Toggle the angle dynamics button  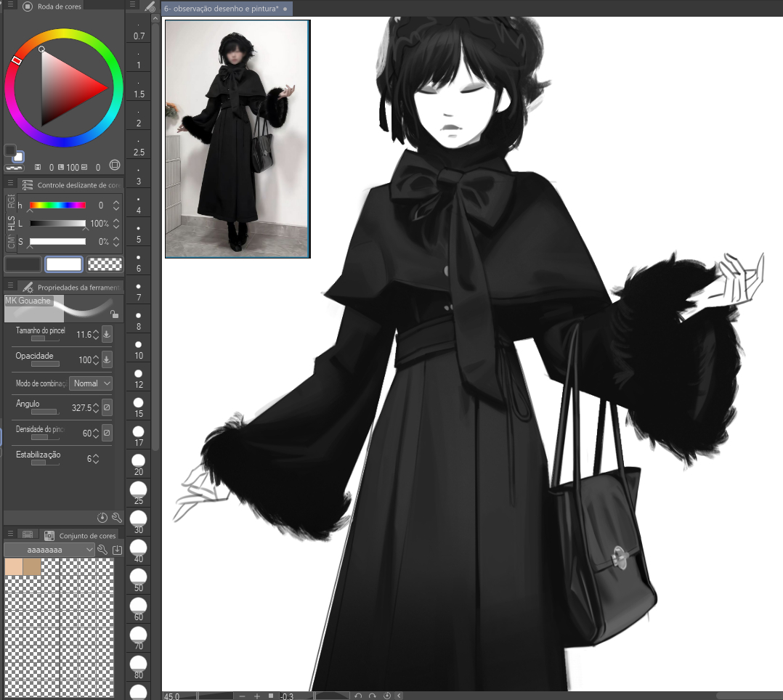[x=107, y=407]
